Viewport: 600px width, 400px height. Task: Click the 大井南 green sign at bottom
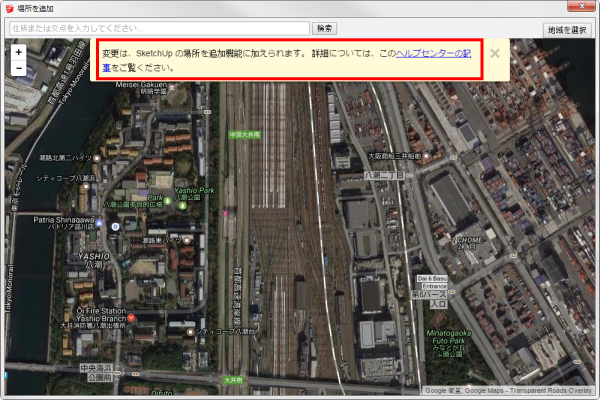pos(233,380)
